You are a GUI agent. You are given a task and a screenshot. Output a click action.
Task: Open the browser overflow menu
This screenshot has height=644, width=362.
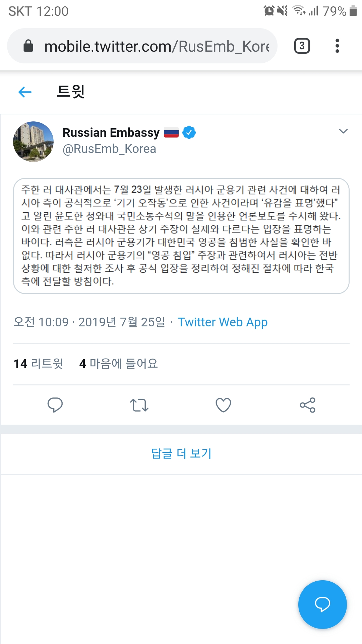point(337,46)
